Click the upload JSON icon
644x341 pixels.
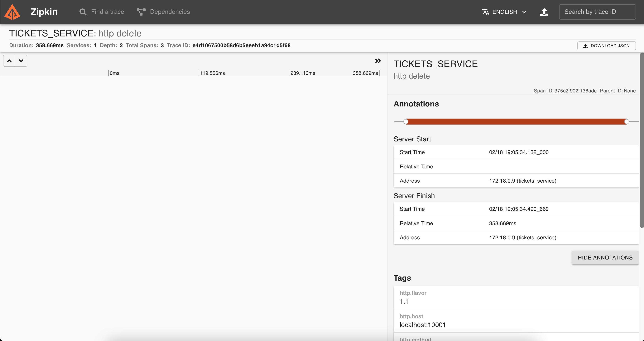pos(544,12)
